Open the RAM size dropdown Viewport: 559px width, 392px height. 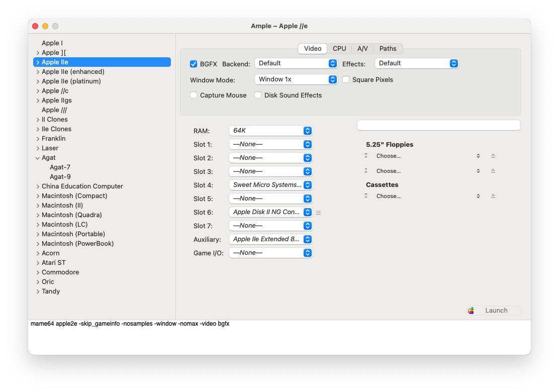point(270,131)
